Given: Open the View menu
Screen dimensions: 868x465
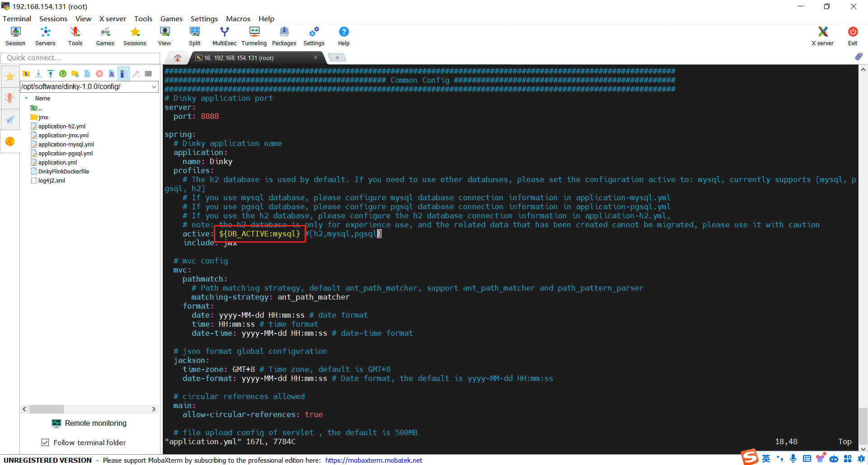Looking at the screenshot, I should tap(83, 19).
